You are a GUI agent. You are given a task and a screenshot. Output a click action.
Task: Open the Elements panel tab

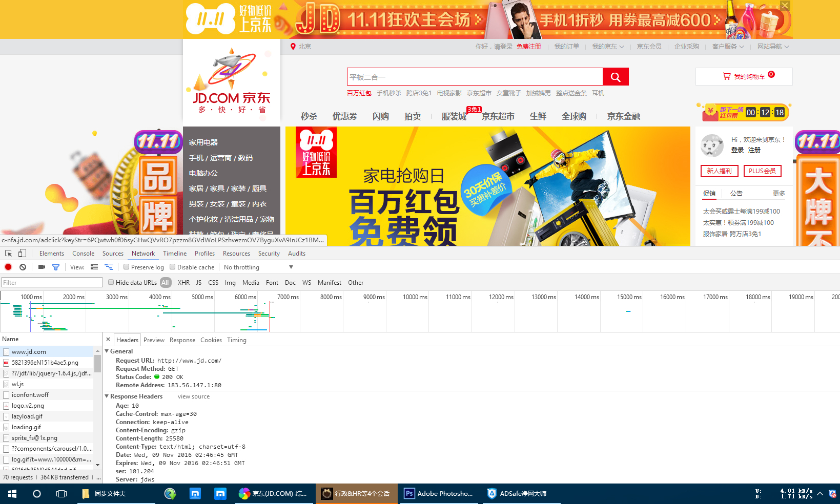(x=52, y=253)
